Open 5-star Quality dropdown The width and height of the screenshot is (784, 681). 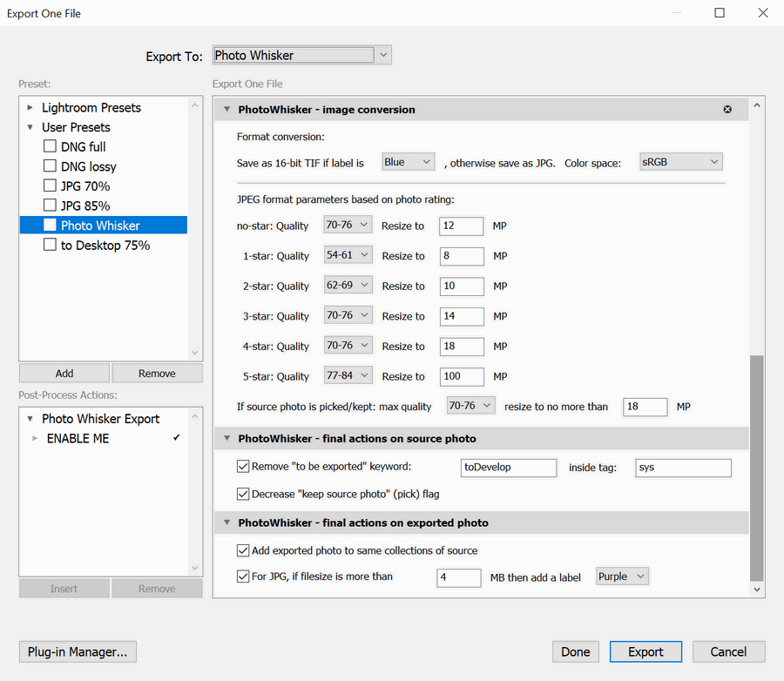pos(348,375)
